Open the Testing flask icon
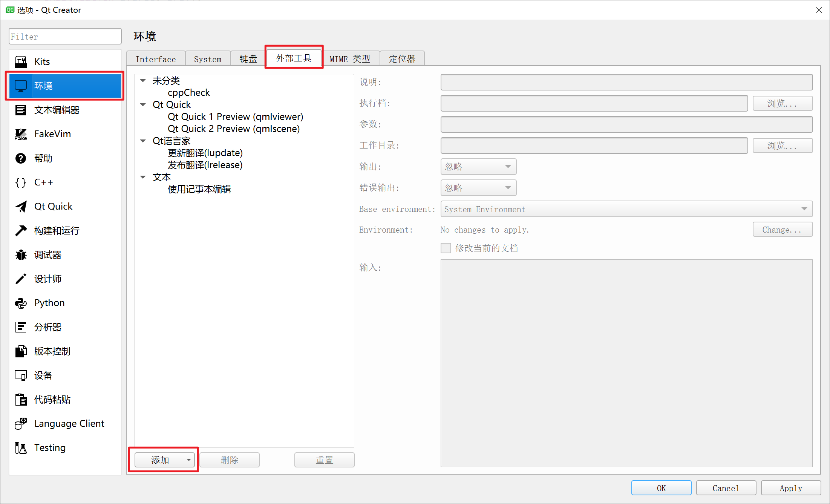 click(21, 448)
